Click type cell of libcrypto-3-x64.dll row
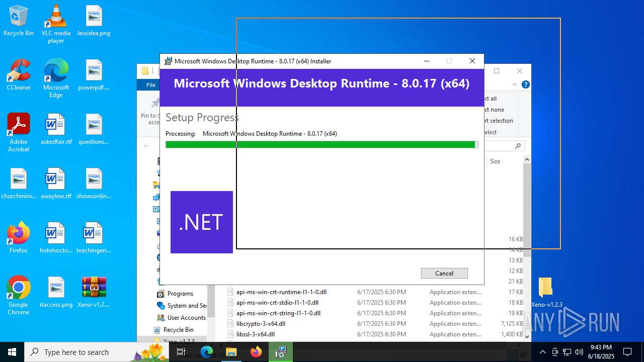 pos(455,323)
